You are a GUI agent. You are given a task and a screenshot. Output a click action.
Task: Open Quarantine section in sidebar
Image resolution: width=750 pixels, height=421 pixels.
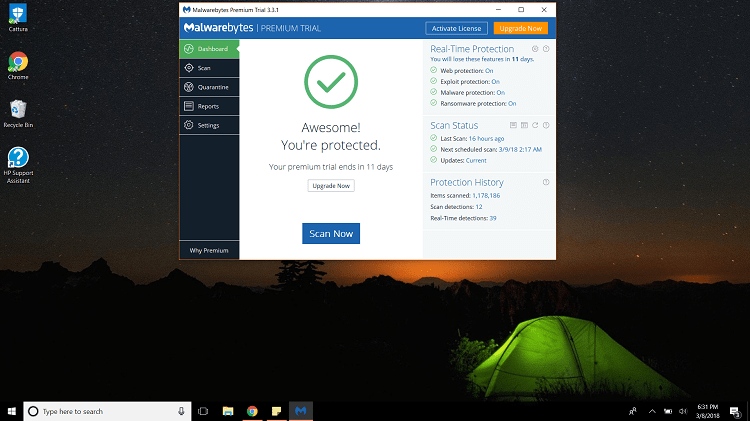209,87
